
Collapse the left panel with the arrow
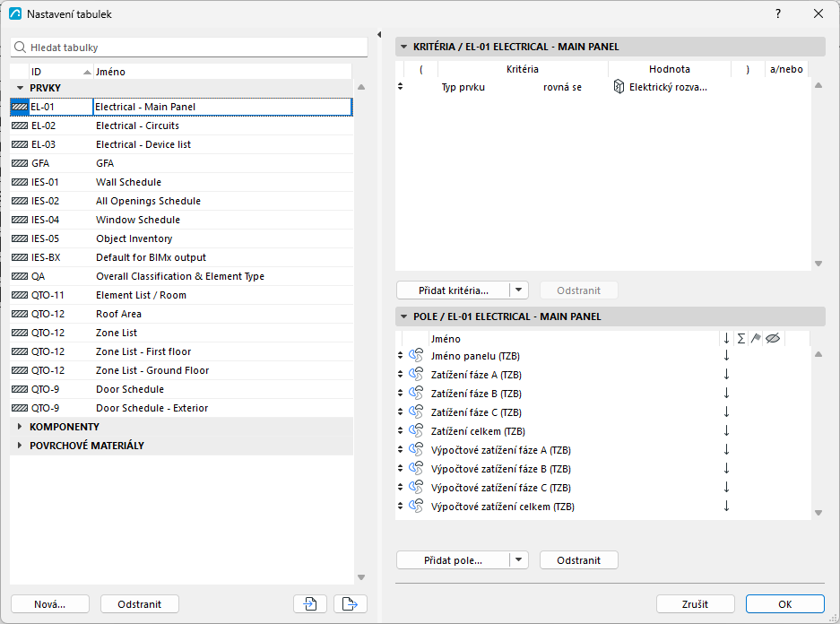379,35
